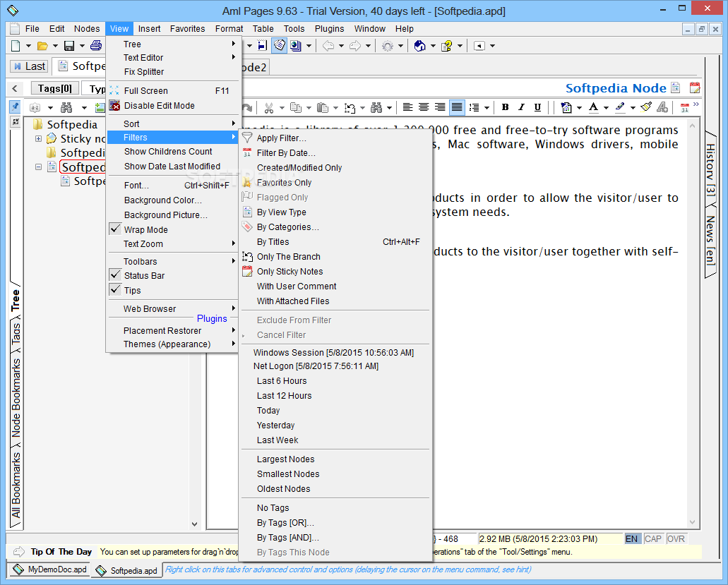Expand the Tree submenu

pyautogui.click(x=172, y=44)
